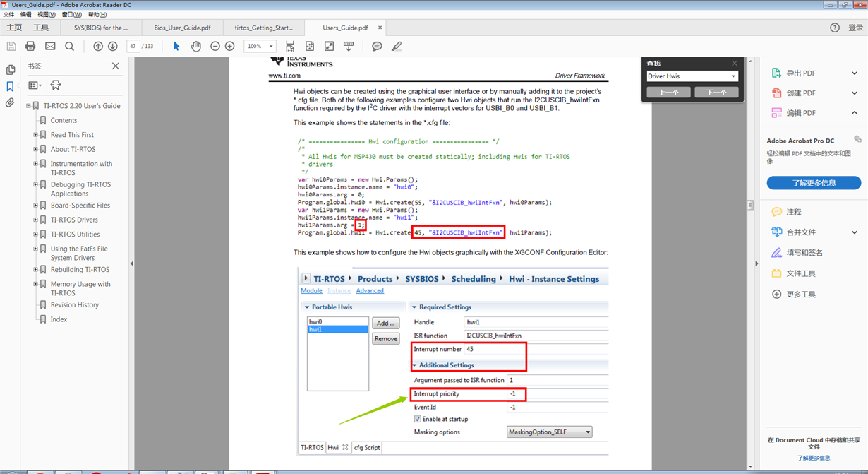Expand TI-RTOS Drivers bookmark node
Image resolution: width=868 pixels, height=474 pixels.
pyautogui.click(x=35, y=220)
